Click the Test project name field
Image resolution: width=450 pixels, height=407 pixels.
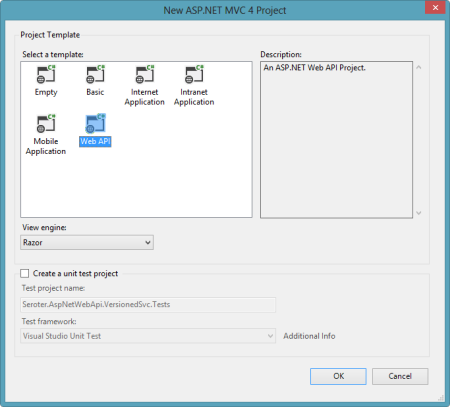tap(148, 305)
